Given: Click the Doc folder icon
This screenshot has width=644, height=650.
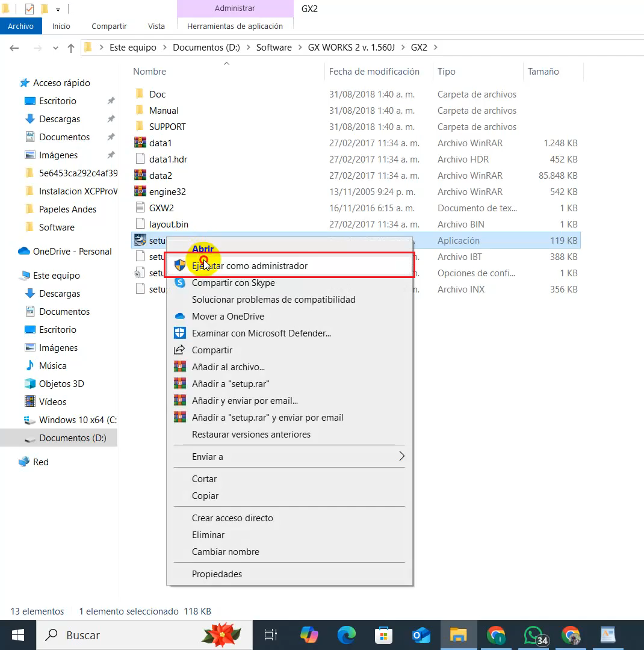Looking at the screenshot, I should point(140,94).
